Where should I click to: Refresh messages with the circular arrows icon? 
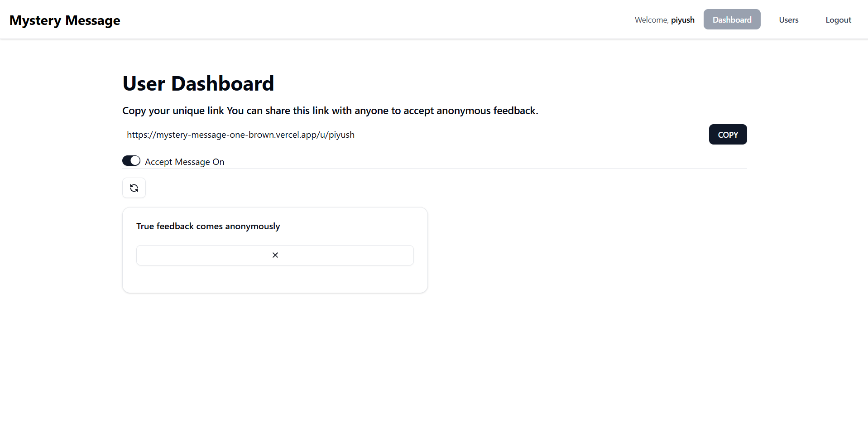(x=134, y=188)
